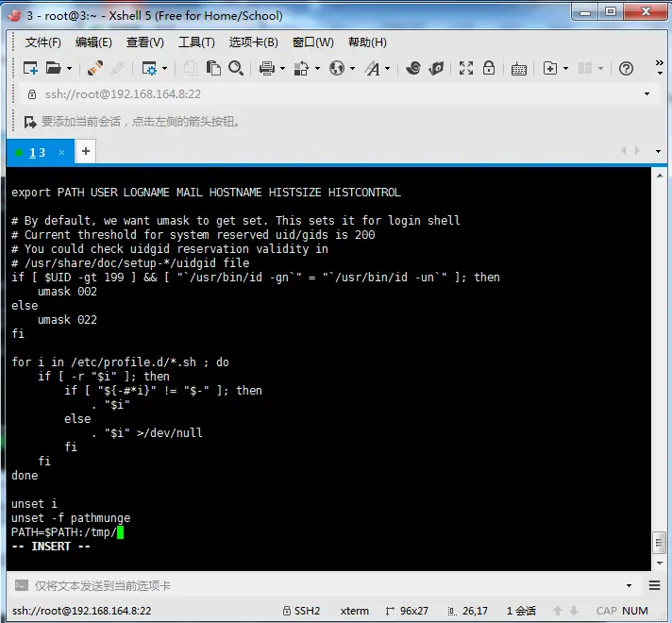Click the compose bar text input field
Screen dimensions: 672x623
click(x=326, y=585)
